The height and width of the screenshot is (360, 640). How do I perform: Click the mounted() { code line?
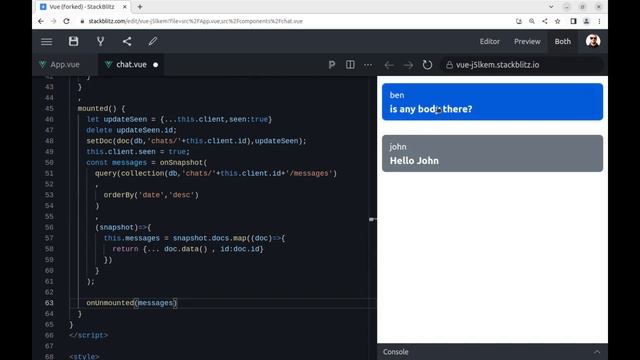101,109
